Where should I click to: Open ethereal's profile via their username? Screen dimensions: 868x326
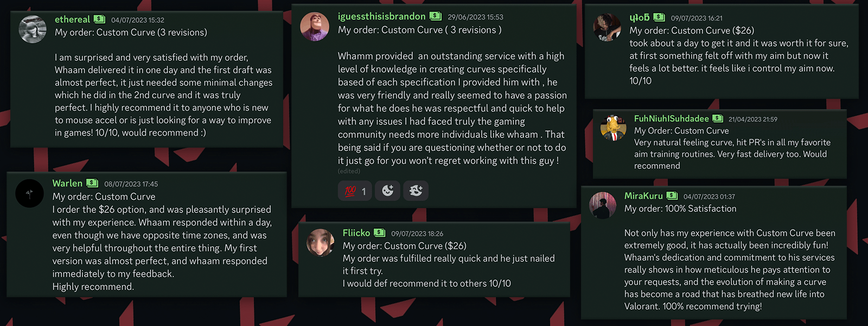[72, 20]
